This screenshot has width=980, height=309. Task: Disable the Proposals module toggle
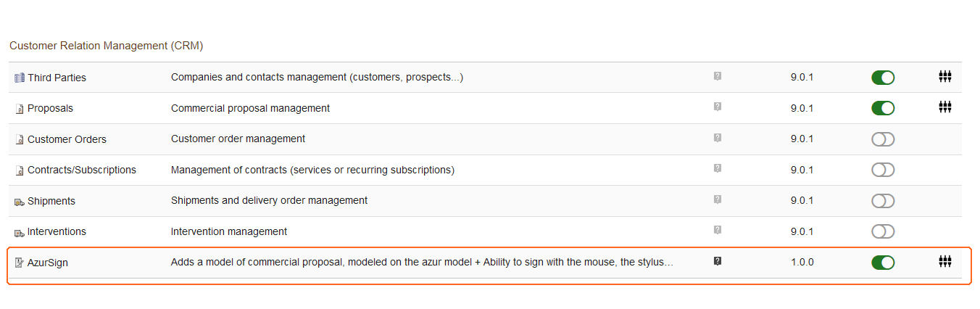(x=883, y=108)
